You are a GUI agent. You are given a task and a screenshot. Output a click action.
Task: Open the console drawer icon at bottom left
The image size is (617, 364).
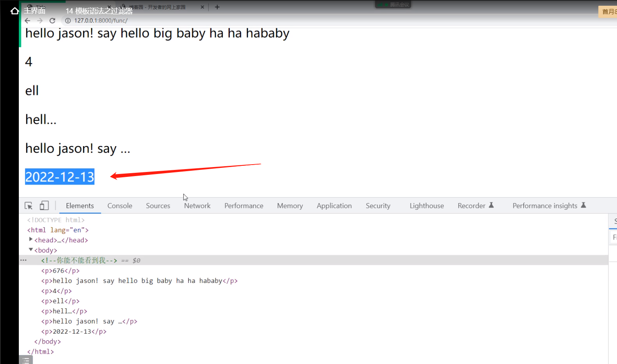(26, 360)
